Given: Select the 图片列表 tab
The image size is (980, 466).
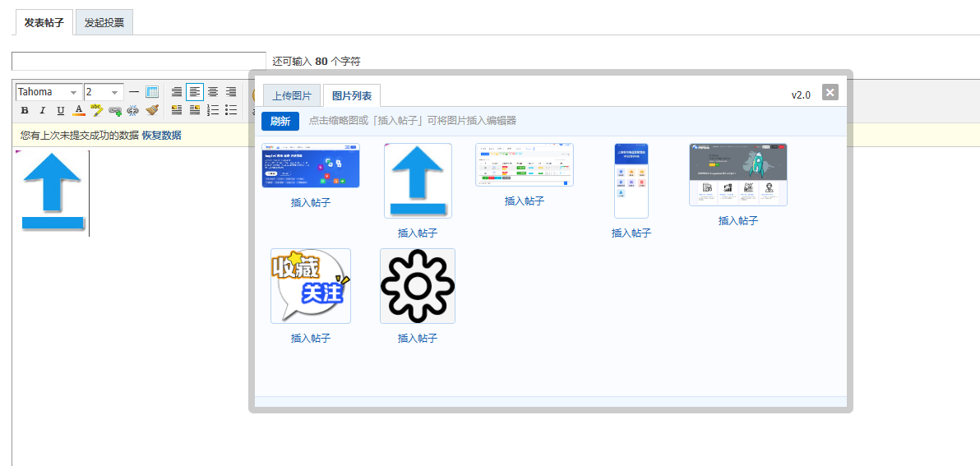Looking at the screenshot, I should coord(352,95).
